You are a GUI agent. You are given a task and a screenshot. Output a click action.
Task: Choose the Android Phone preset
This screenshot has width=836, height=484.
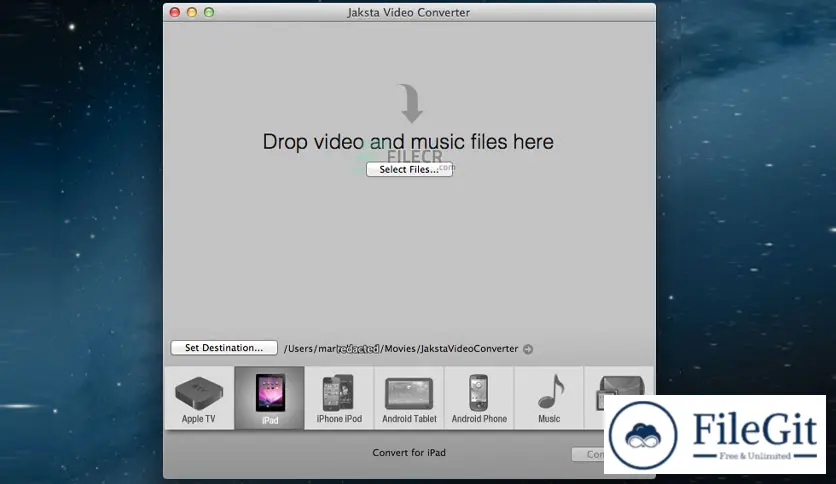(x=479, y=398)
